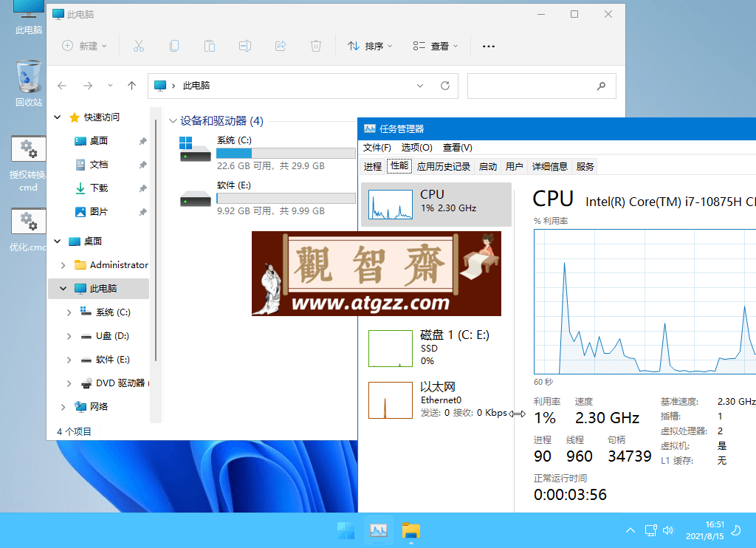This screenshot has width=756, height=548.
Task: Select the CPU performance item
Action: tap(436, 205)
